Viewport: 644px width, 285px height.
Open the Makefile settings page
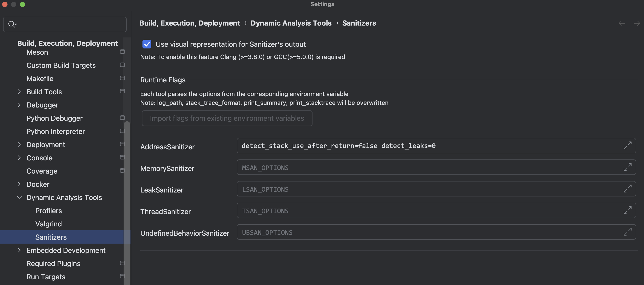point(40,79)
